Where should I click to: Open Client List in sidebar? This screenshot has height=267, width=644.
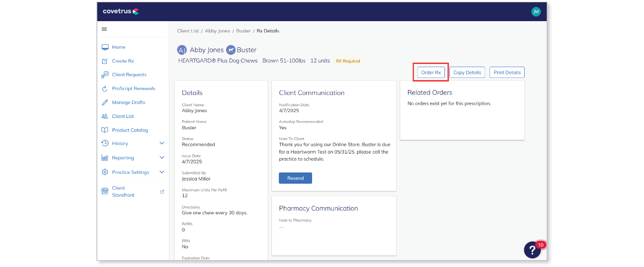pos(123,116)
